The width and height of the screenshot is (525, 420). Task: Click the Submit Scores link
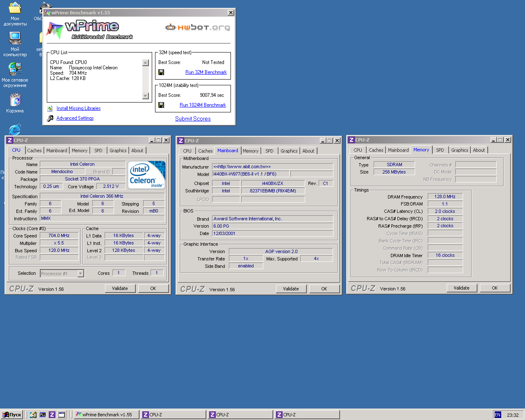[193, 119]
